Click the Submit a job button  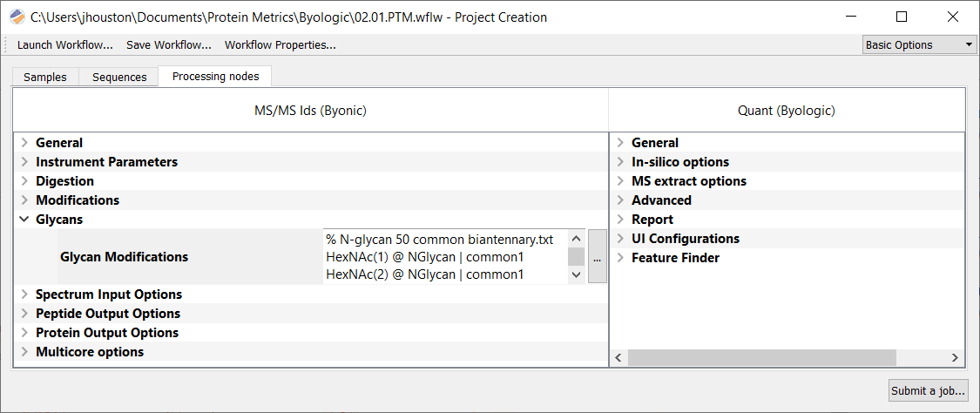(x=928, y=391)
